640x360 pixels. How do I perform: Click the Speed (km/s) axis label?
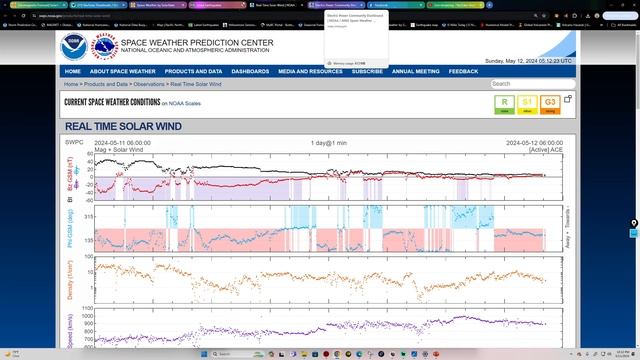pos(70,331)
